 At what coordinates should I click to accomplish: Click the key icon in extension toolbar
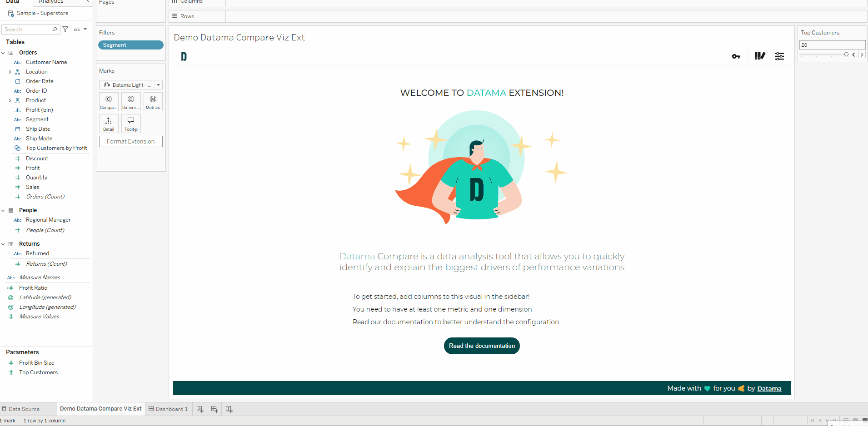pos(736,56)
